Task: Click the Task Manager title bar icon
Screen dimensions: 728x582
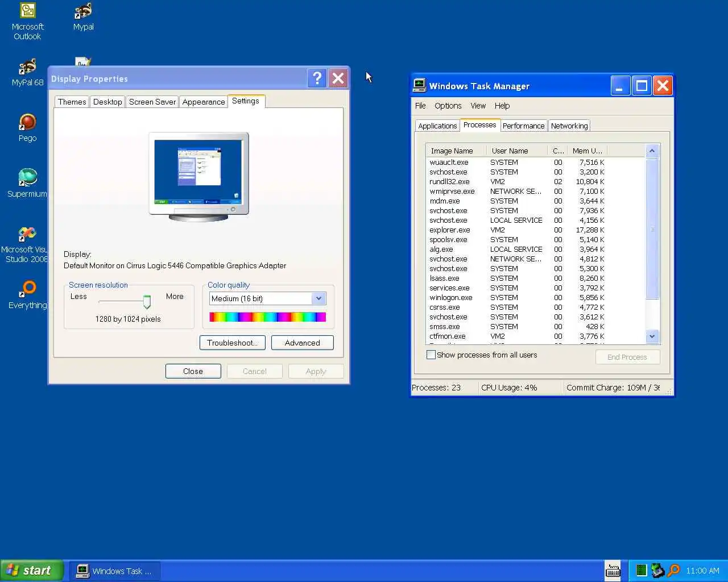Action: pyautogui.click(x=420, y=85)
